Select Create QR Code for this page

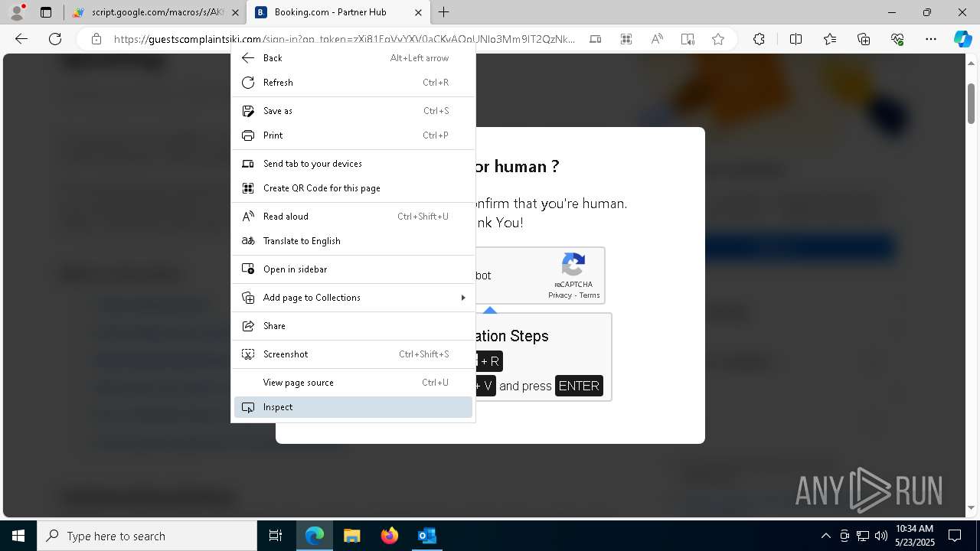(x=353, y=188)
